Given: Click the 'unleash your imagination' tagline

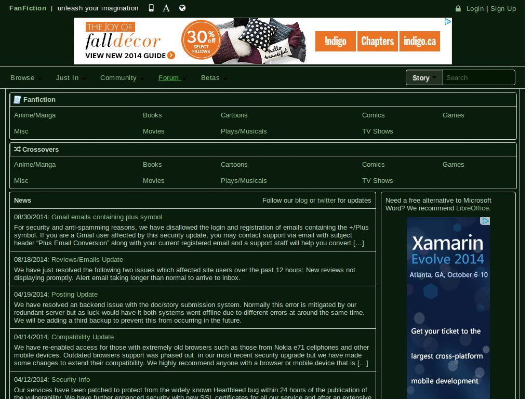Looking at the screenshot, I should pos(98,8).
